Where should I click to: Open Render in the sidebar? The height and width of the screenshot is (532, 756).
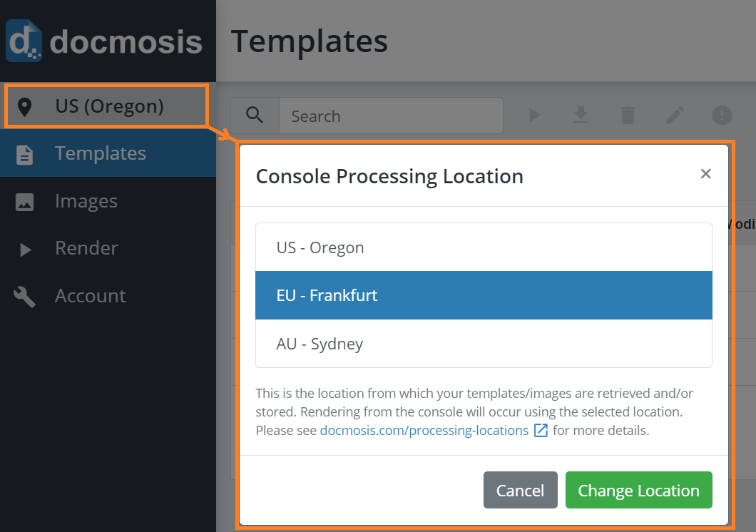(x=108, y=248)
